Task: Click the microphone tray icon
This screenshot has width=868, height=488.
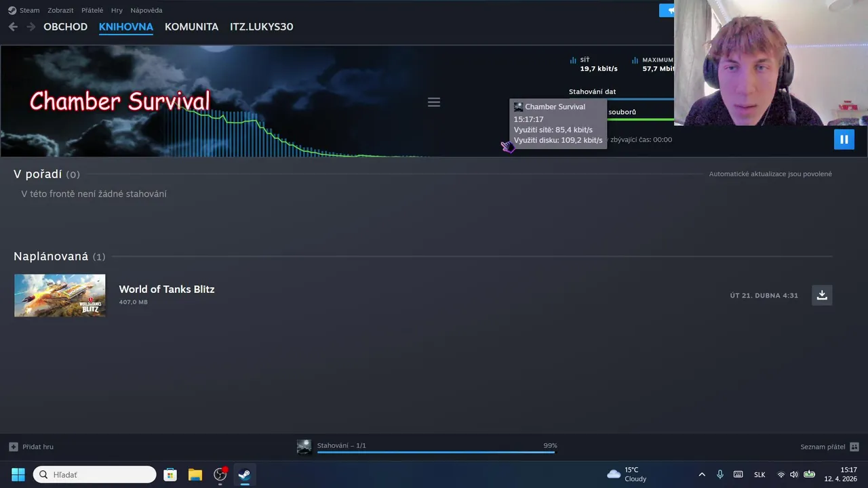Action: (x=720, y=474)
